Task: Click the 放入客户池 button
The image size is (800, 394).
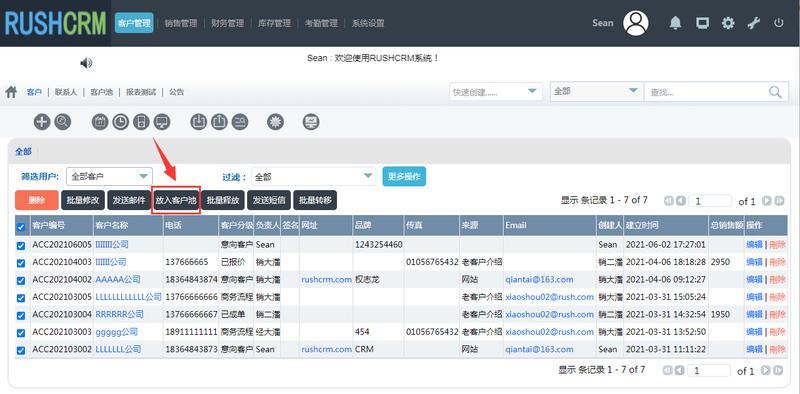Action: [176, 200]
